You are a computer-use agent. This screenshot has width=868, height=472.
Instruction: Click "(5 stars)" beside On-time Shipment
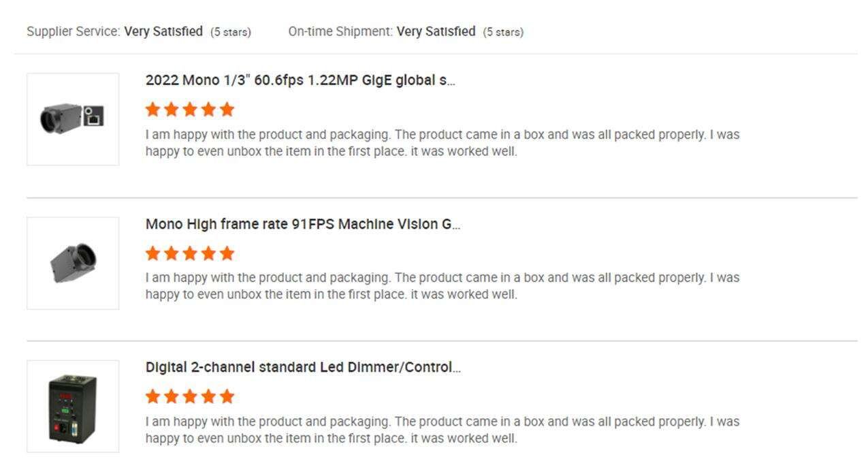pyautogui.click(x=503, y=32)
